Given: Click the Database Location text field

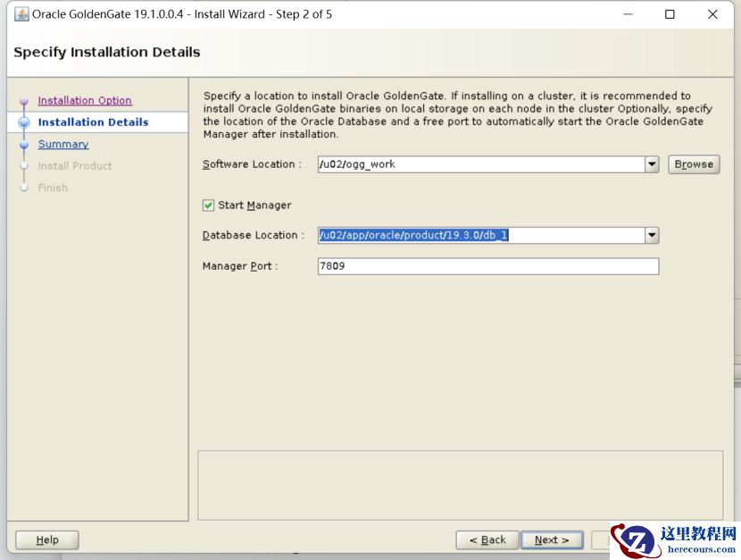Looking at the screenshot, I should pos(481,235).
